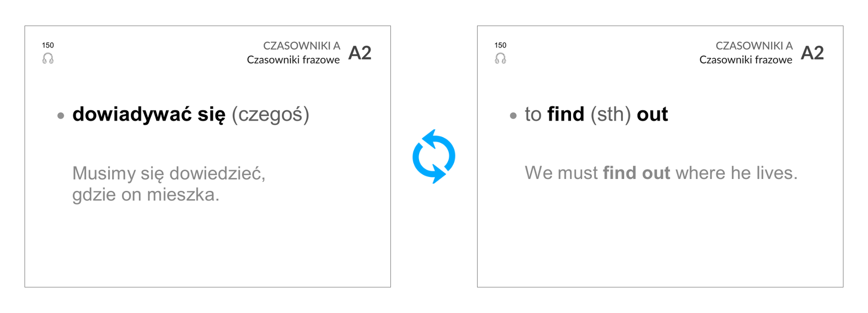Play audio with left card headphones icon

tap(48, 58)
